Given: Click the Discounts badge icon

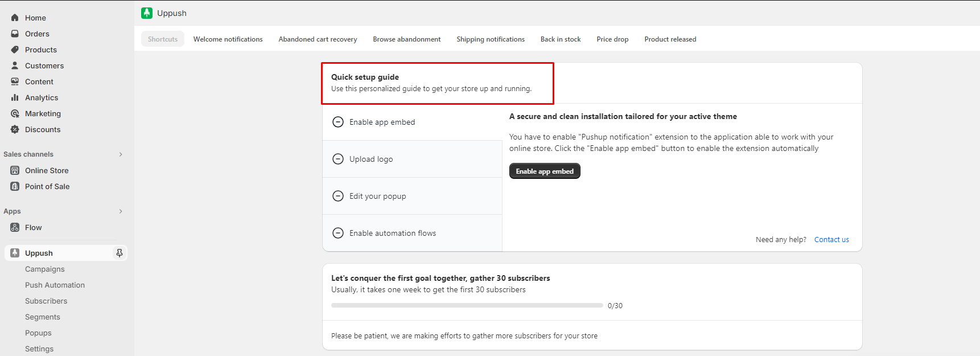Looking at the screenshot, I should [x=15, y=129].
